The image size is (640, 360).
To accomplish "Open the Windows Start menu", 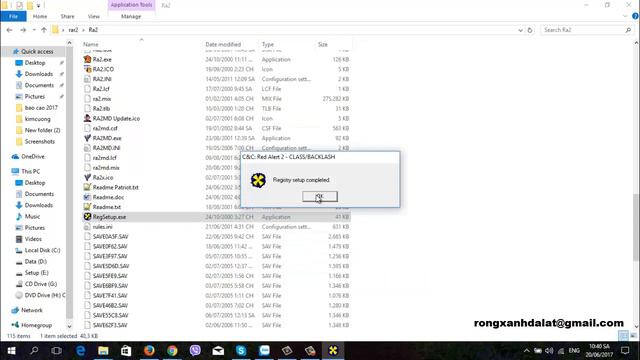I will [11, 351].
